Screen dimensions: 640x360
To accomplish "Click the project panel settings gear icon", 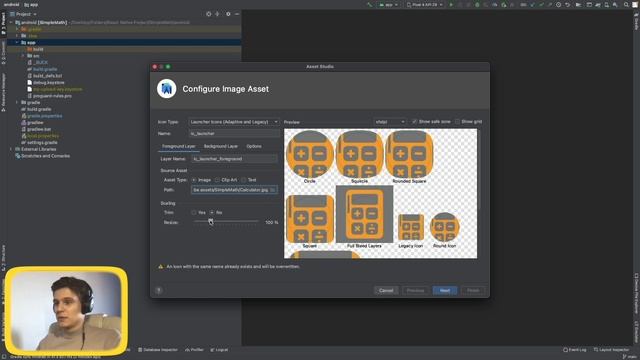I will (228, 14).
